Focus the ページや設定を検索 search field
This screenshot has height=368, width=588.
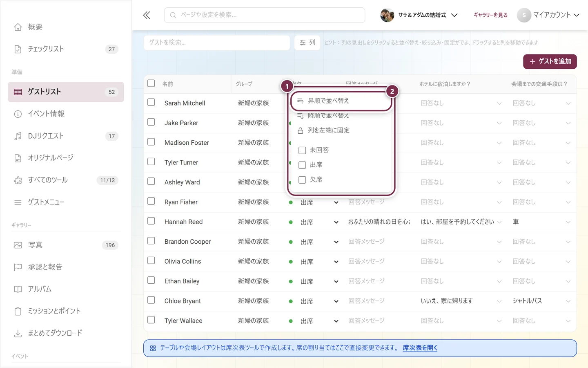point(265,15)
